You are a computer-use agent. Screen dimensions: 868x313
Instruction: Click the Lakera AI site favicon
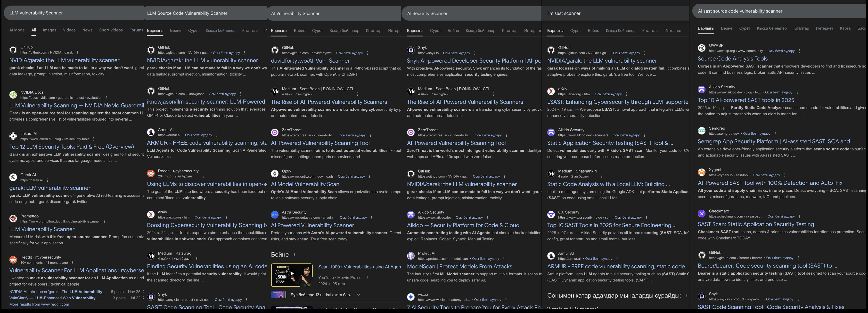tap(13, 136)
